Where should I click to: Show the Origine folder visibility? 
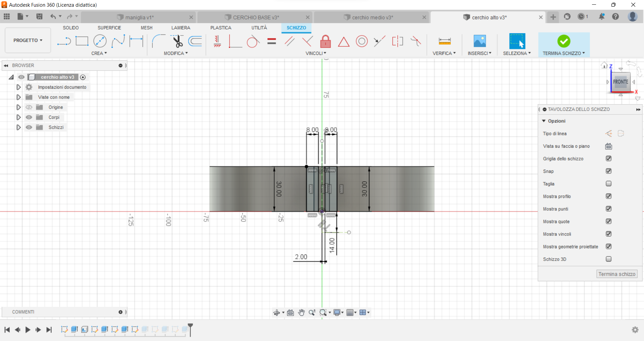tap(29, 107)
